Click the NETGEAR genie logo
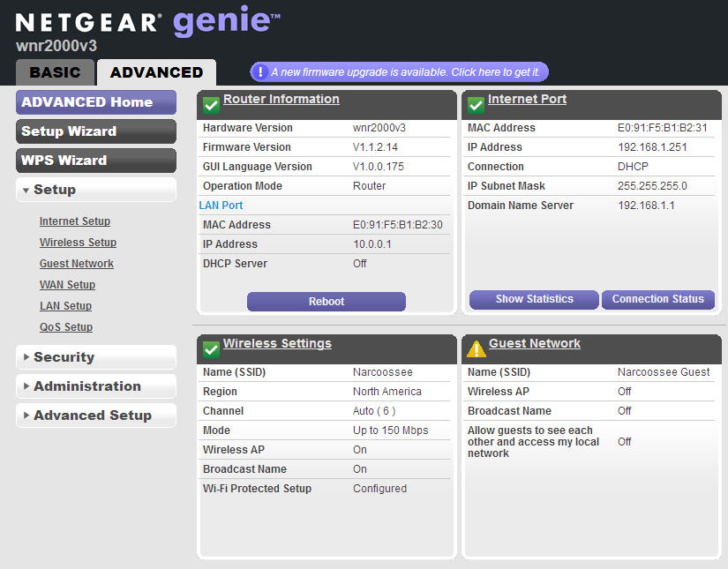 (x=147, y=21)
